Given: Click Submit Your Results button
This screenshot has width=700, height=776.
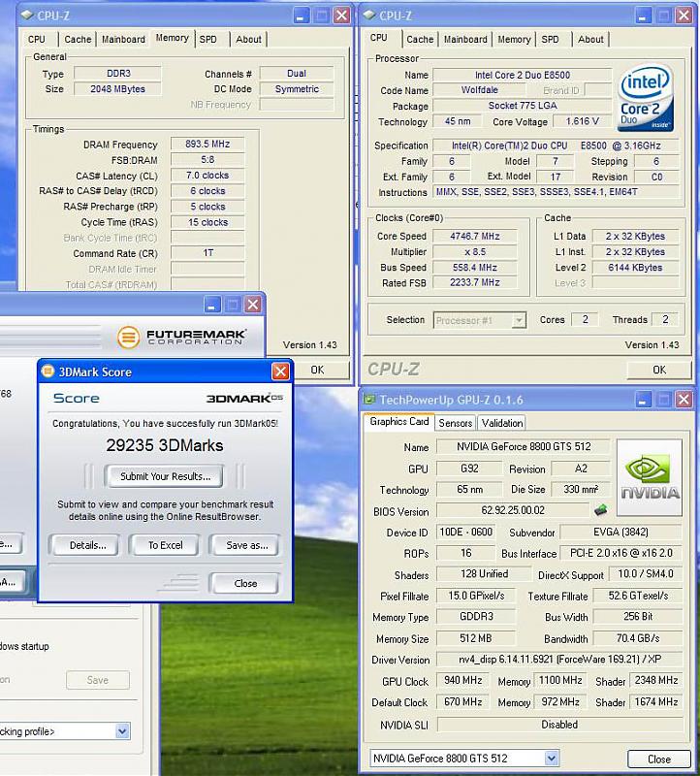Looking at the screenshot, I should pyautogui.click(x=165, y=476).
